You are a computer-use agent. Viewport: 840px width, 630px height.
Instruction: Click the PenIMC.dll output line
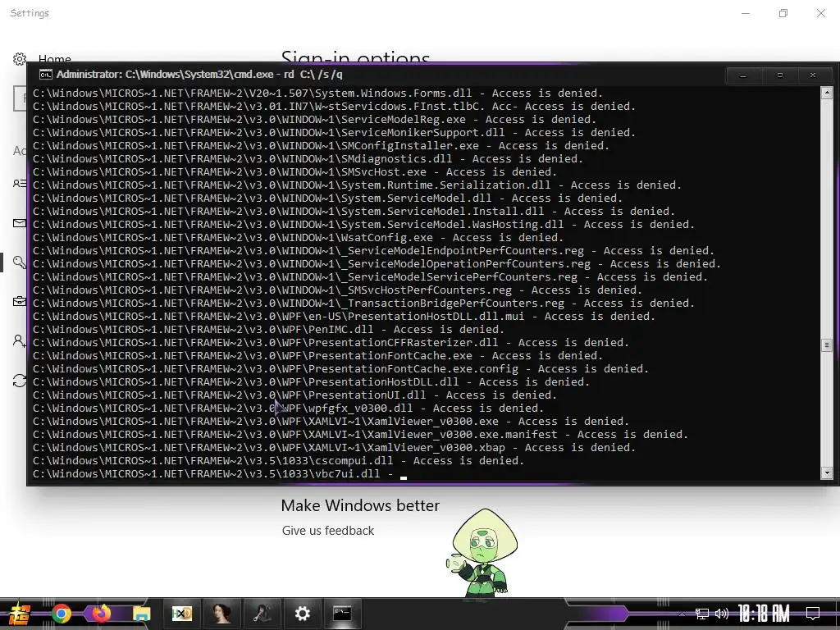point(268,330)
